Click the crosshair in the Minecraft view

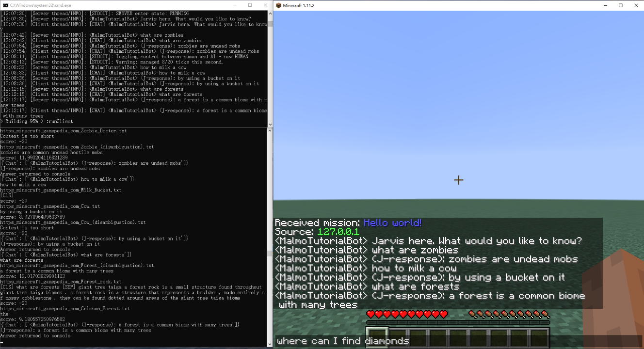click(x=459, y=180)
